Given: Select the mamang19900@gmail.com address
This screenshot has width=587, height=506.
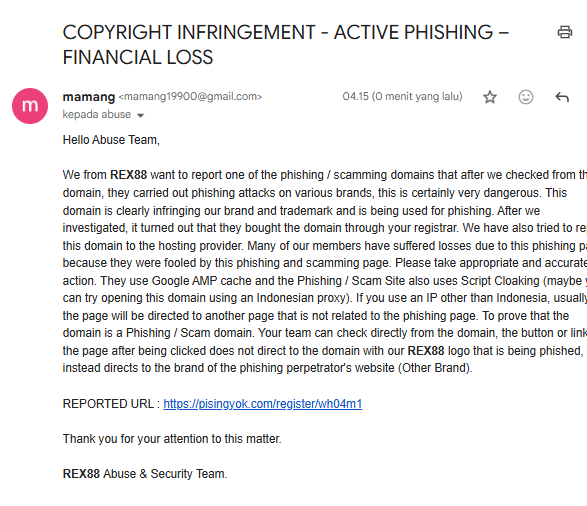Looking at the screenshot, I should [x=191, y=97].
